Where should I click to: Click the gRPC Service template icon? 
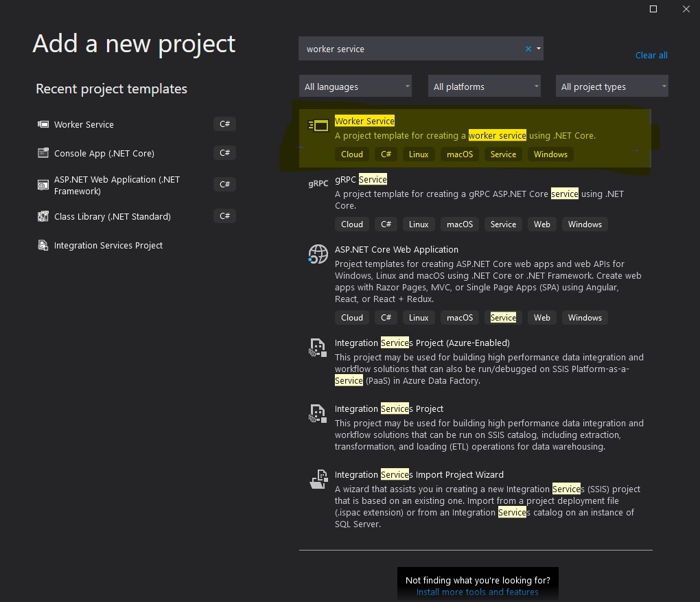click(318, 183)
